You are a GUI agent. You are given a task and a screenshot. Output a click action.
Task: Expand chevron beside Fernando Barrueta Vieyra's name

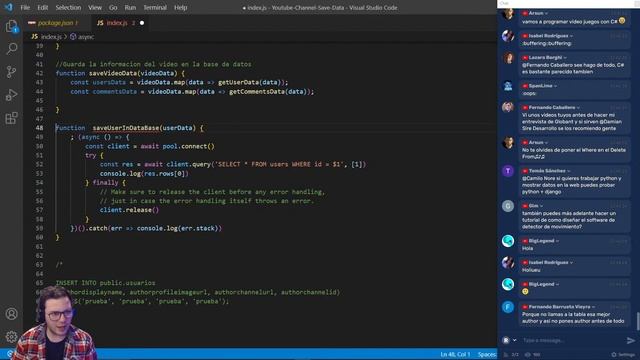point(593,307)
